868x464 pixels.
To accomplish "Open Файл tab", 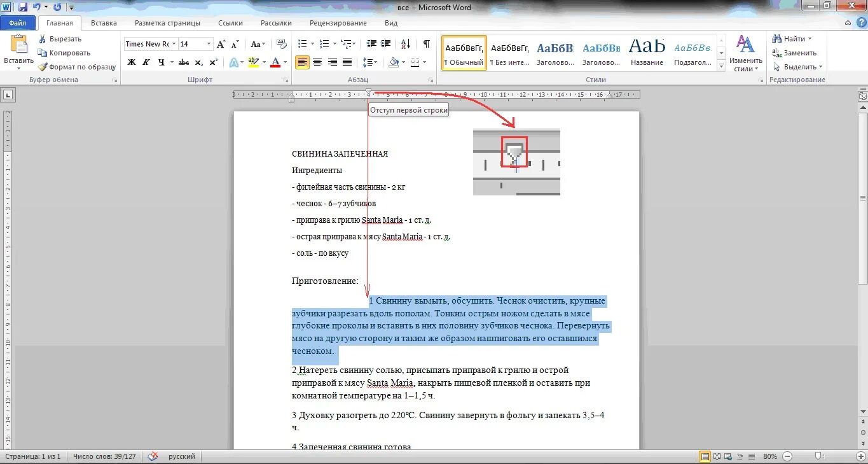I will [x=18, y=23].
